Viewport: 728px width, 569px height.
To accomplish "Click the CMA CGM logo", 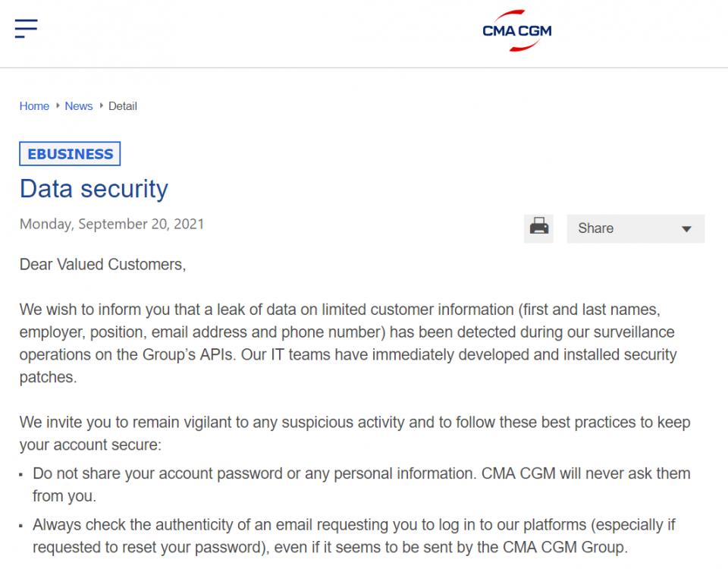I will pos(516,31).
